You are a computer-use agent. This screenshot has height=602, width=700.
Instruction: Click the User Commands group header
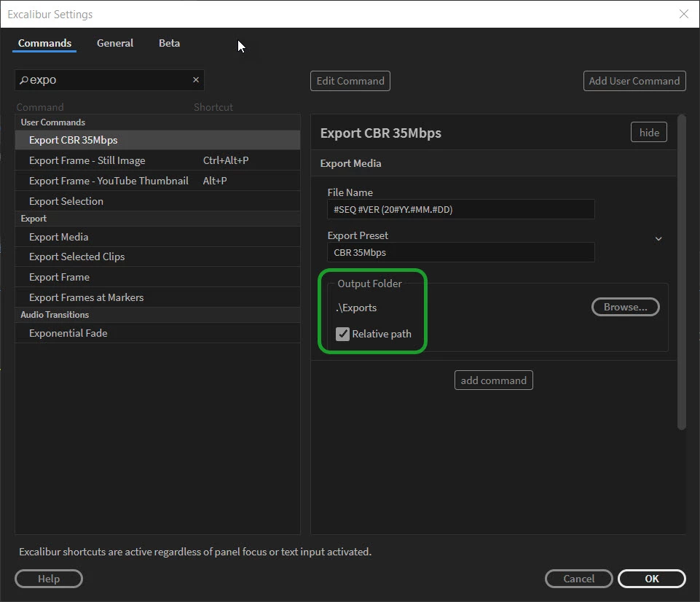coord(157,122)
